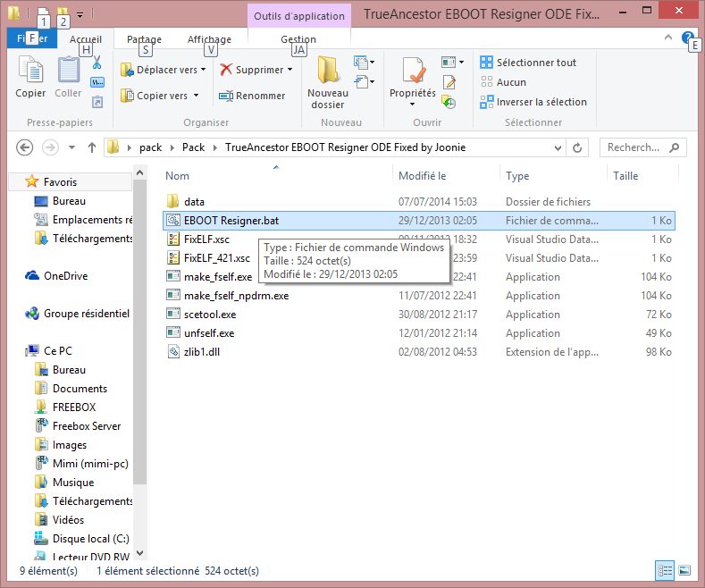This screenshot has height=588, width=705.
Task: Switch to the Affichage ribbon tab
Action: (x=208, y=39)
